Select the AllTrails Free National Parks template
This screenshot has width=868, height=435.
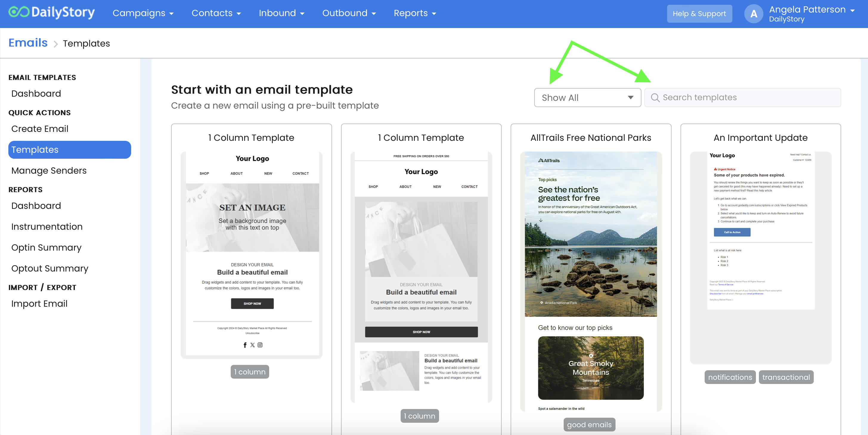591,282
